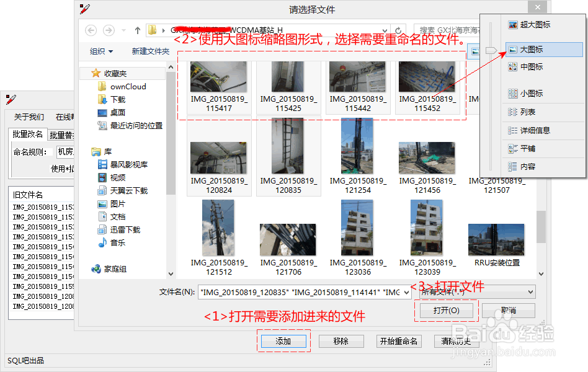This screenshot has height=372, width=588.
Task: Click 打开(O) button
Action: pos(446,311)
